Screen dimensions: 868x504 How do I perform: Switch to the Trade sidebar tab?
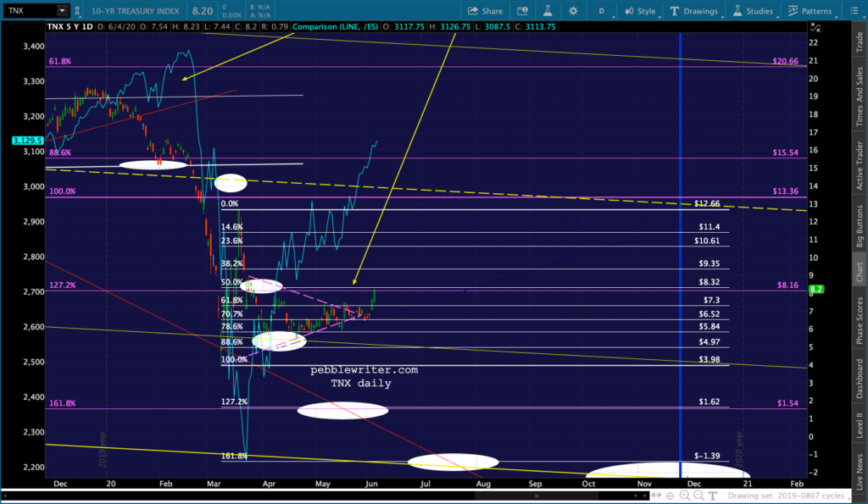tap(860, 42)
